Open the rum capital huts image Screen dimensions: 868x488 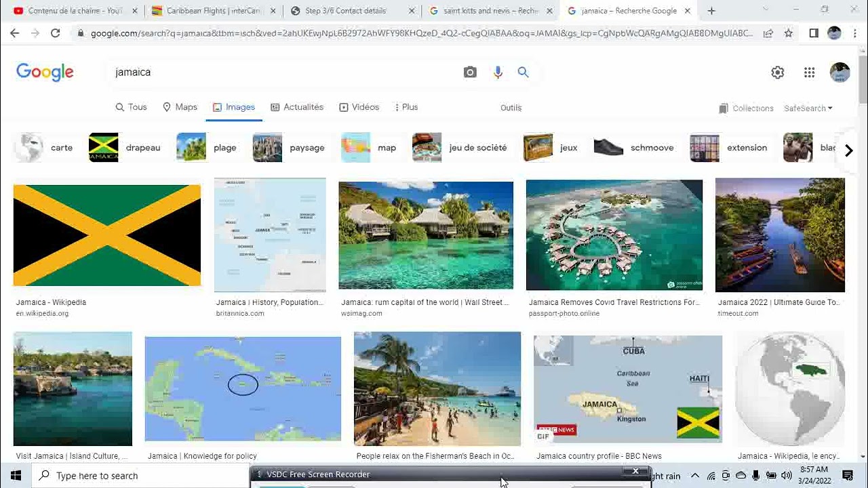[x=426, y=235]
